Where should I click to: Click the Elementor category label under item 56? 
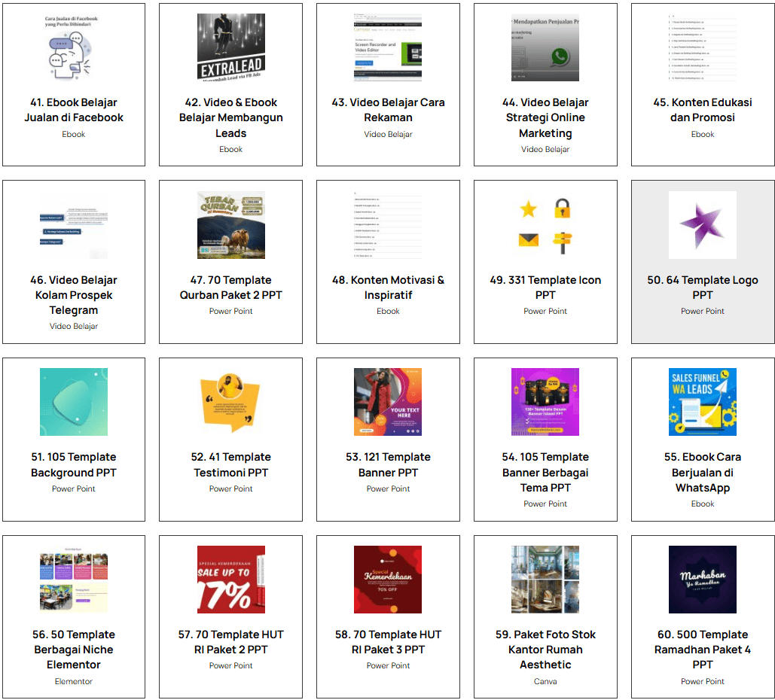[x=74, y=681]
